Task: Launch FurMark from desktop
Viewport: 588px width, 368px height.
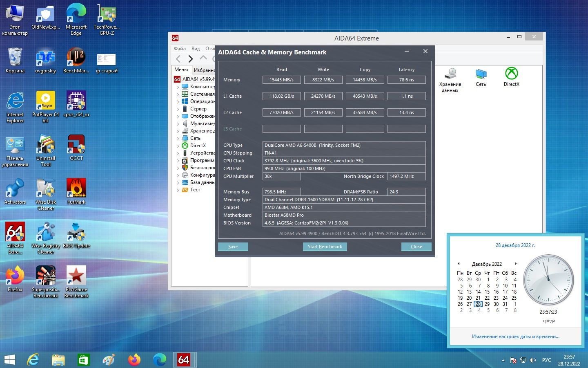Action: click(76, 192)
